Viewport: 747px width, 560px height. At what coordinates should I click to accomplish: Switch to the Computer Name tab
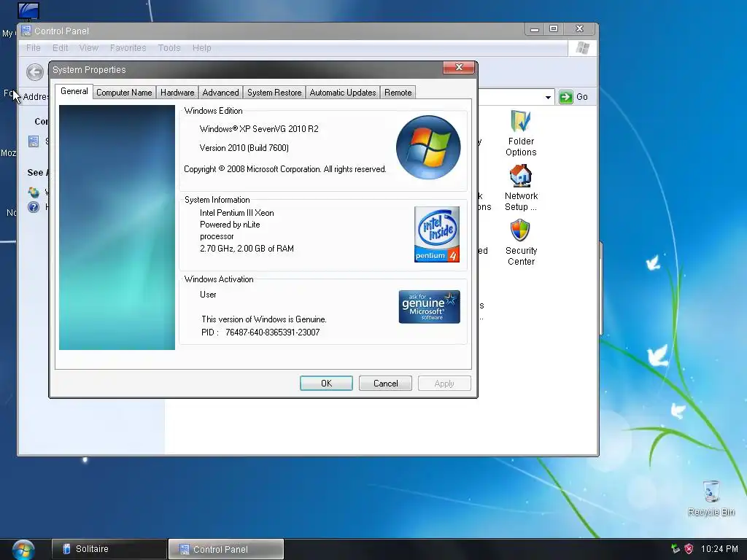pyautogui.click(x=124, y=93)
